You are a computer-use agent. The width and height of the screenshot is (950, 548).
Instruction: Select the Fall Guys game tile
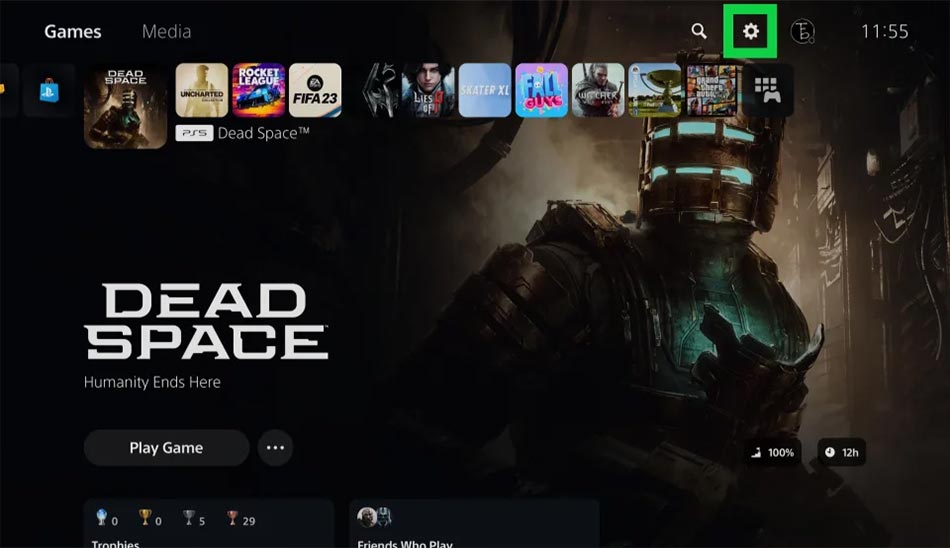tap(542, 90)
